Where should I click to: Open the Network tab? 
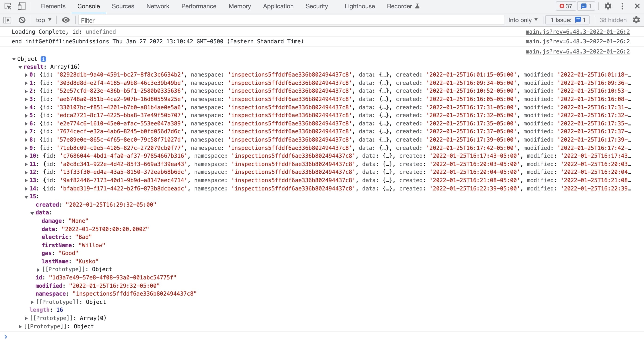(x=158, y=6)
